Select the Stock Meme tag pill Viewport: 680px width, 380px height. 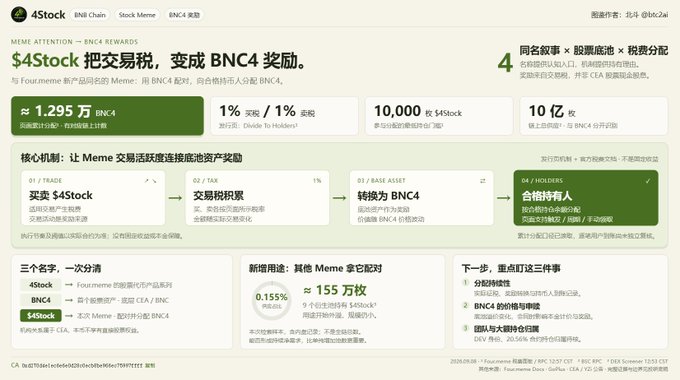137,15
